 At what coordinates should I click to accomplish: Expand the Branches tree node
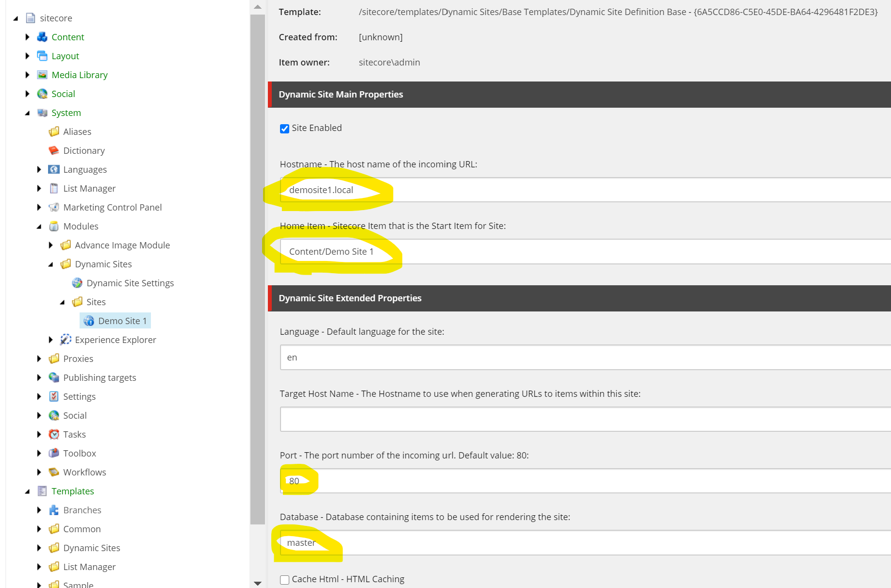click(39, 510)
